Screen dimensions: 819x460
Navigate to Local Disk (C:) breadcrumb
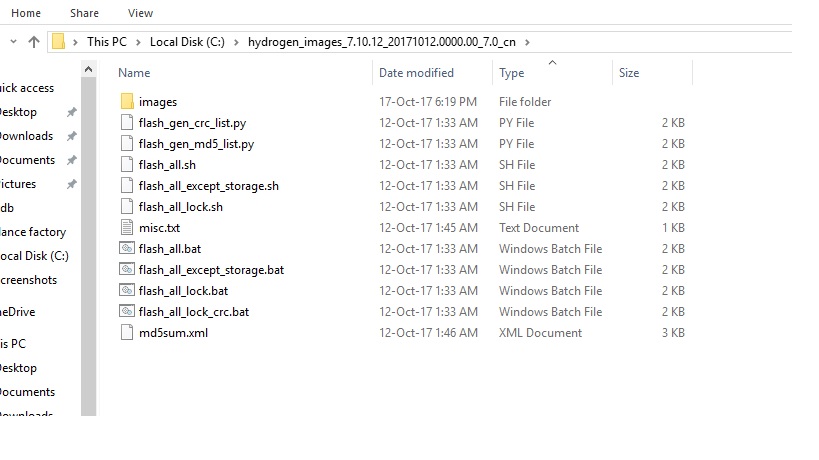click(187, 42)
